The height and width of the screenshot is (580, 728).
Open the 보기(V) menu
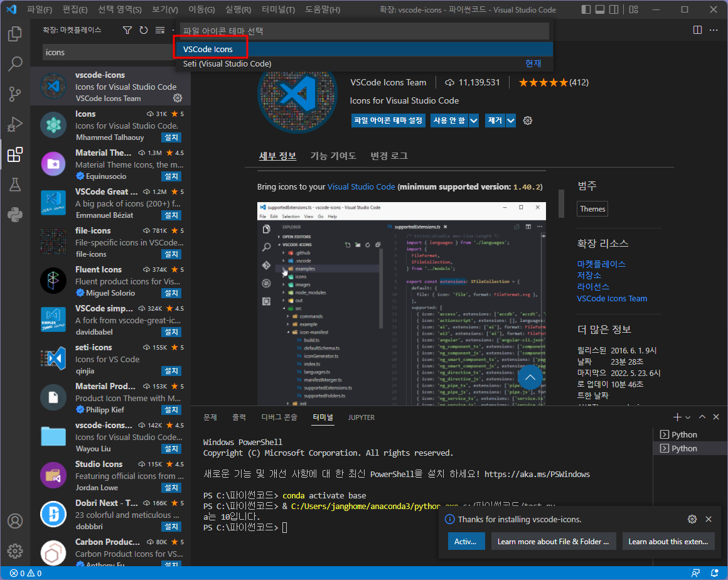(165, 9)
